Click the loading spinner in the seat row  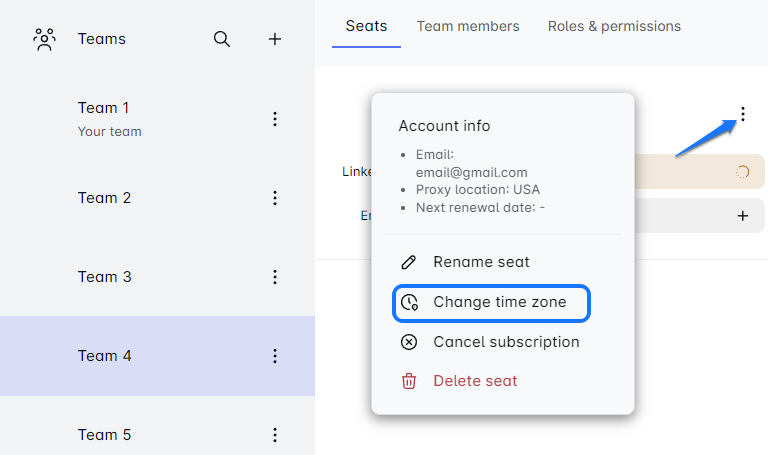click(742, 172)
